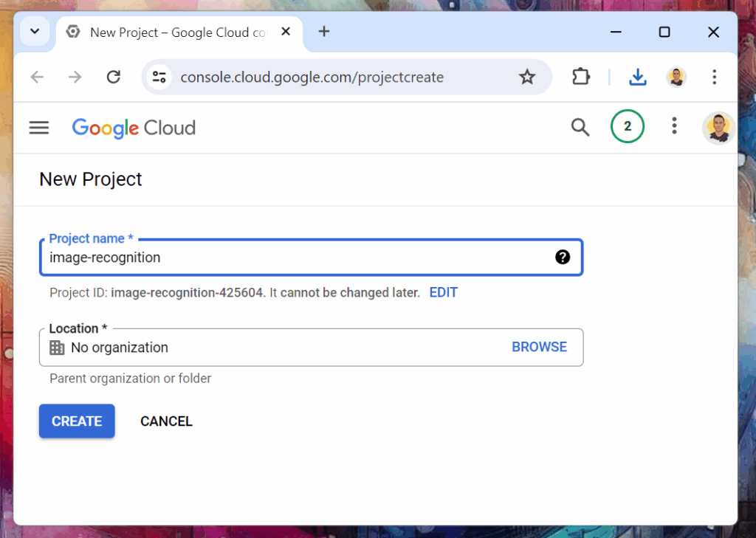Click EDIT next to the Project ID

pyautogui.click(x=443, y=292)
